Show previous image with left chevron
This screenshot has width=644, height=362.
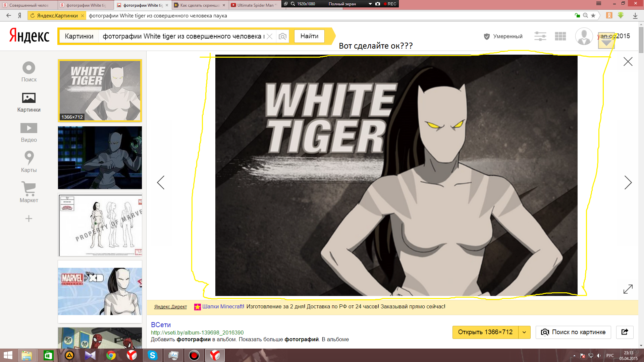click(x=161, y=183)
